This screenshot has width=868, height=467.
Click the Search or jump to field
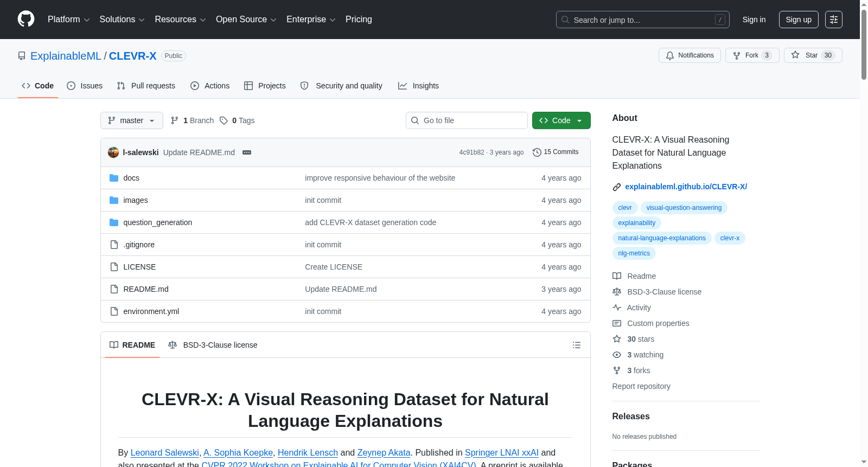(x=643, y=20)
